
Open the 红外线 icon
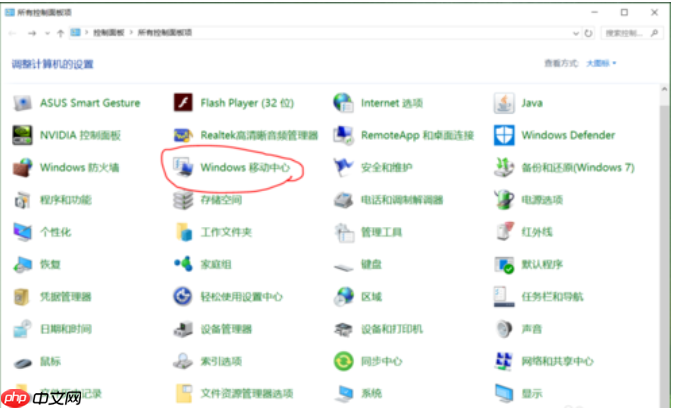pyautogui.click(x=504, y=232)
